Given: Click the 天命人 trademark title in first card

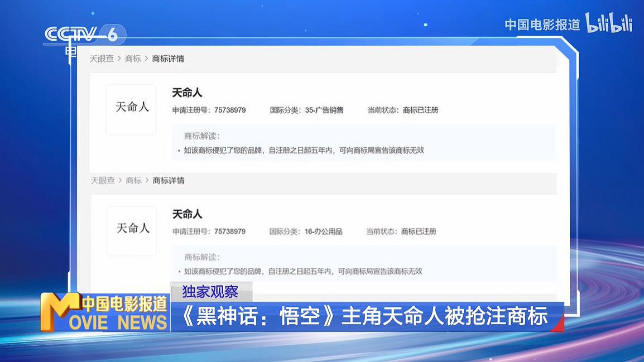Looking at the screenshot, I should pos(187,93).
